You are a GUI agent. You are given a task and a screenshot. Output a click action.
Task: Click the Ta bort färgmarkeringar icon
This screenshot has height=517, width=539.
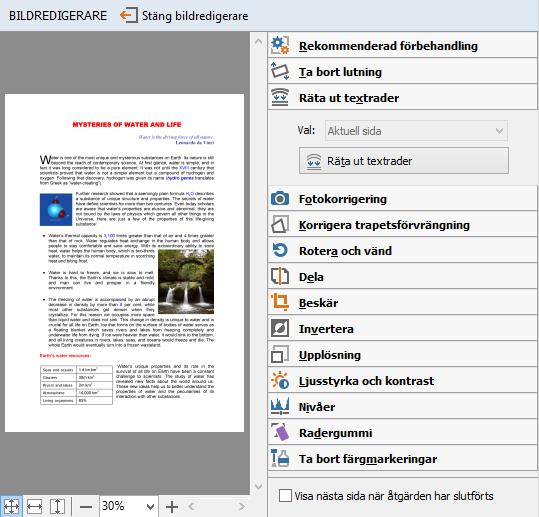[x=280, y=458]
